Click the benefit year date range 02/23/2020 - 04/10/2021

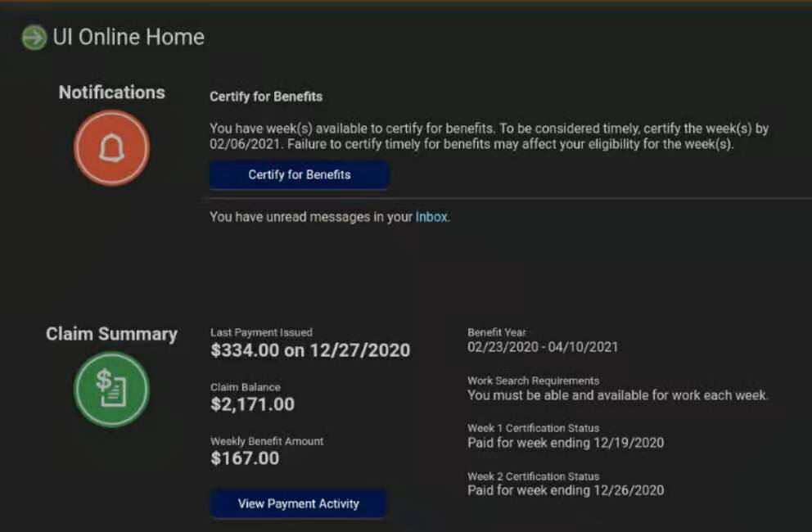(543, 347)
